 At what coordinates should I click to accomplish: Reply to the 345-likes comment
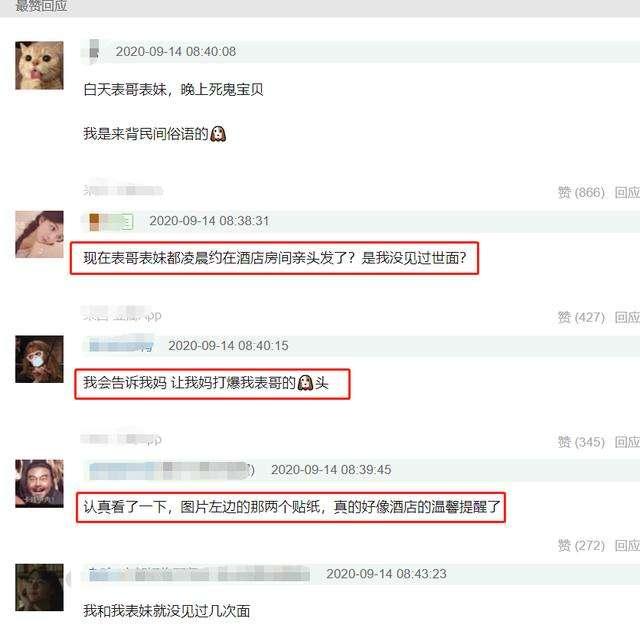(627, 442)
